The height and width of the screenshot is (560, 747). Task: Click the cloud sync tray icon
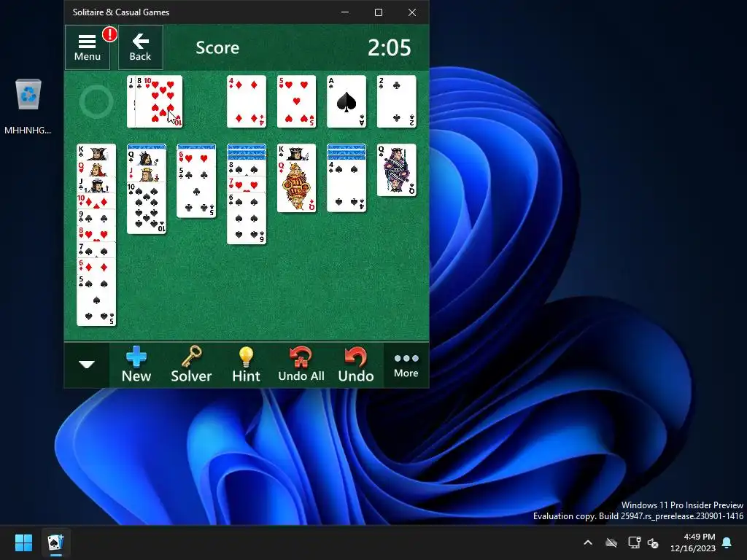pos(611,542)
